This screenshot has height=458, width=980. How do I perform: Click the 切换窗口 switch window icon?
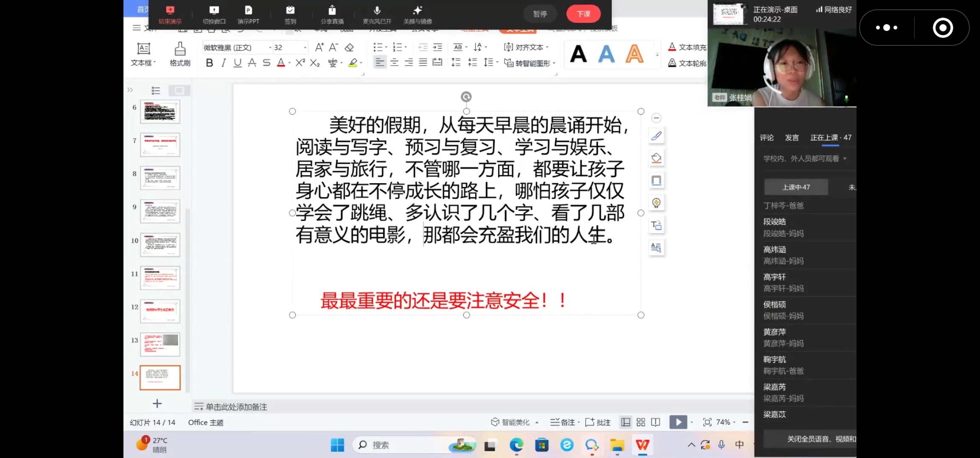pos(214,14)
